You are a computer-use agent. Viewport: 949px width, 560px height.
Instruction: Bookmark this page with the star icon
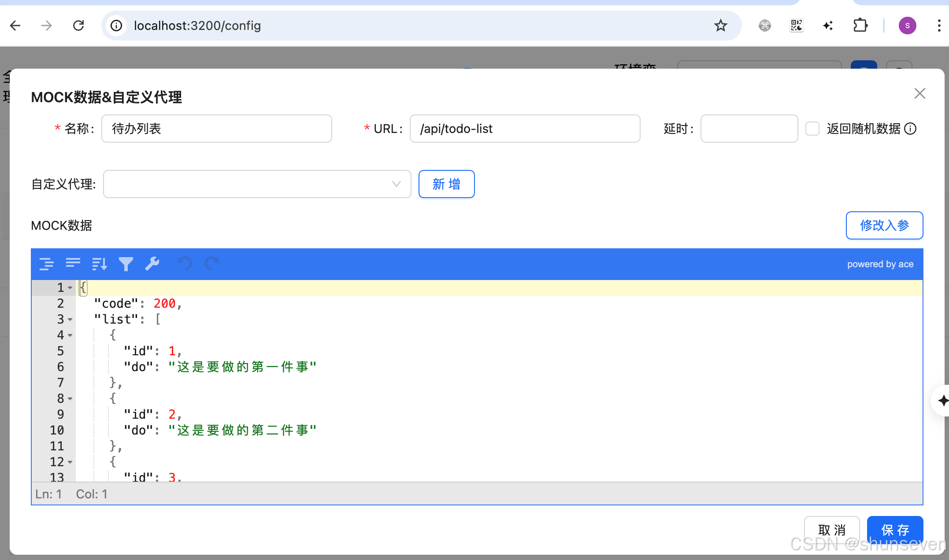point(720,26)
